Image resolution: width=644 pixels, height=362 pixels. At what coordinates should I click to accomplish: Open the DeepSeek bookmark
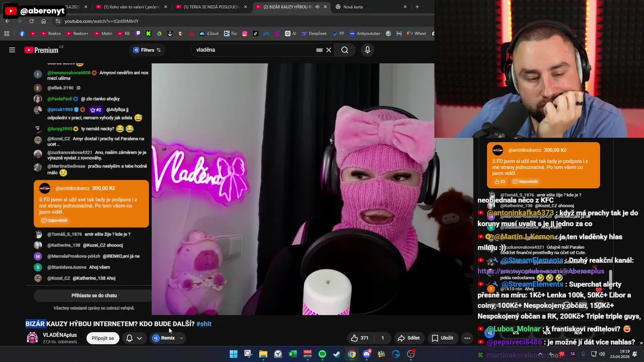coord(314,34)
